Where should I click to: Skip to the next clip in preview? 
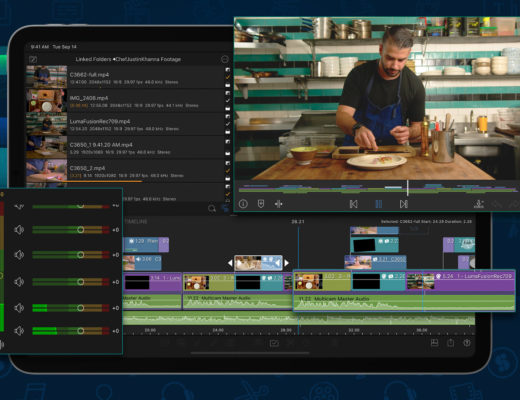tap(404, 204)
